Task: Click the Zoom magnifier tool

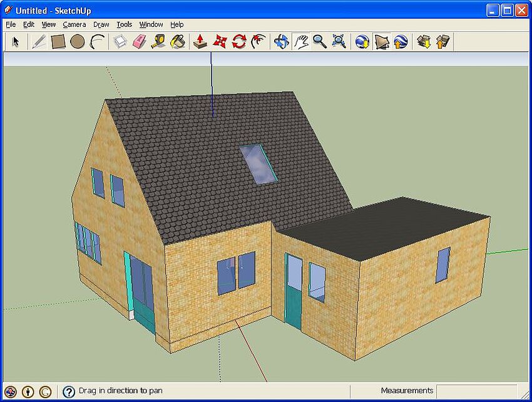Action: 320,42
